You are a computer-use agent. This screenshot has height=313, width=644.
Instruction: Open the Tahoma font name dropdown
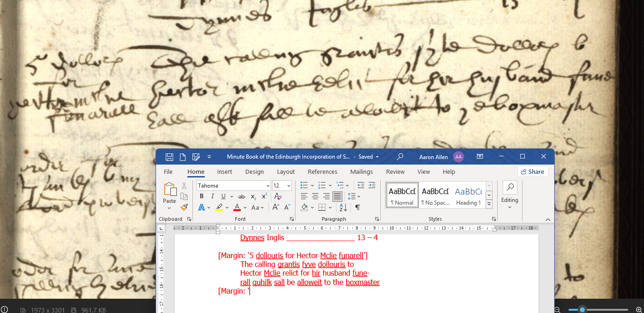(268, 186)
